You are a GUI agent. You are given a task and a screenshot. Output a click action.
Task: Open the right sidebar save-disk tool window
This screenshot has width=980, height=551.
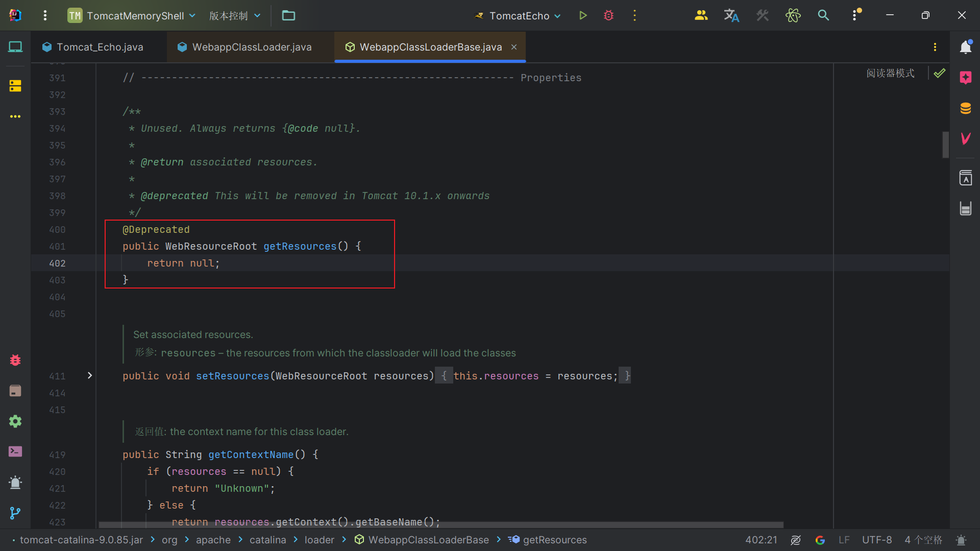click(965, 208)
